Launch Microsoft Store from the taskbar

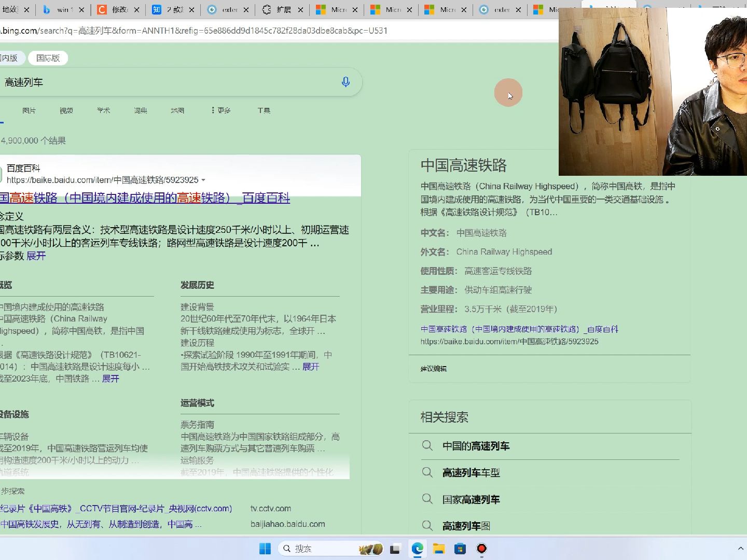pyautogui.click(x=460, y=549)
